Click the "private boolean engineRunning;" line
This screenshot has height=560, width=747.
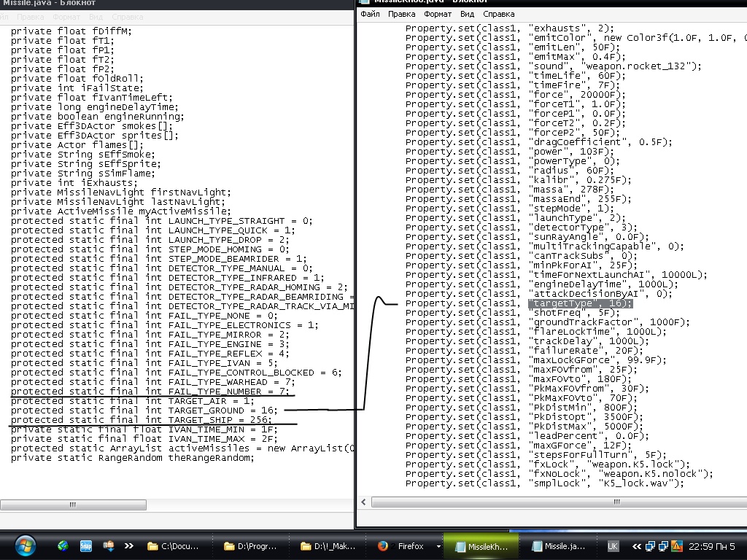[x=97, y=116]
